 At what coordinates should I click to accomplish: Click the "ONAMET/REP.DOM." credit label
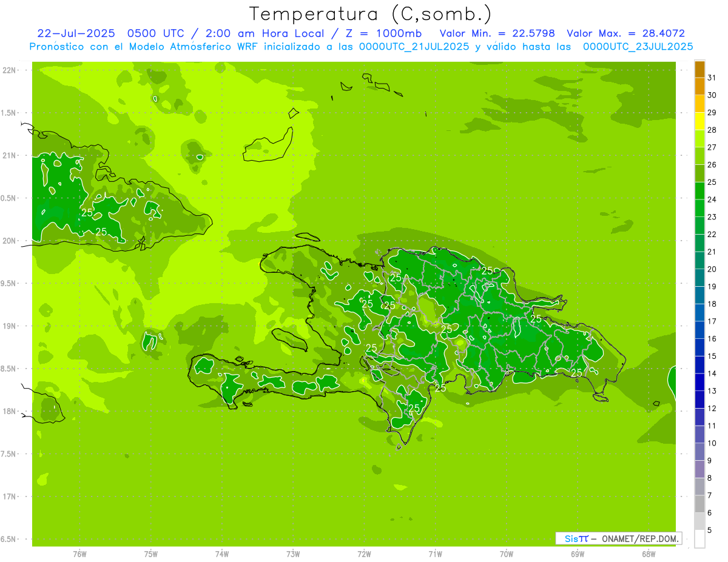pyautogui.click(x=640, y=538)
